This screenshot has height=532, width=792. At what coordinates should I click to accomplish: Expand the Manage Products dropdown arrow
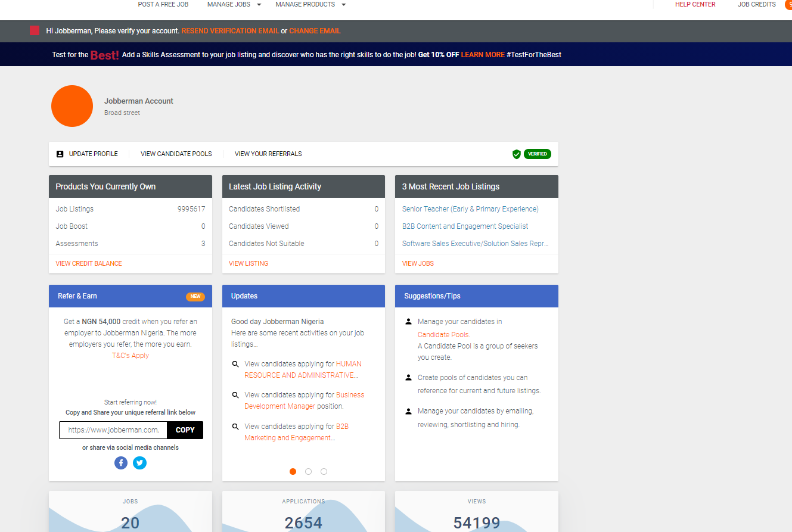click(343, 5)
